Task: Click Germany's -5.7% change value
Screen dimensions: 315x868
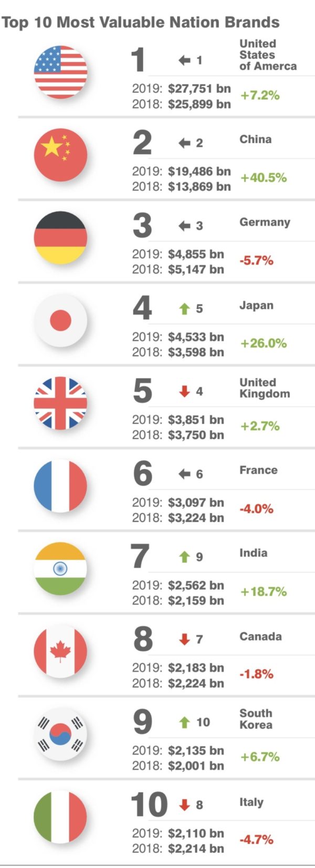Action: point(257,261)
